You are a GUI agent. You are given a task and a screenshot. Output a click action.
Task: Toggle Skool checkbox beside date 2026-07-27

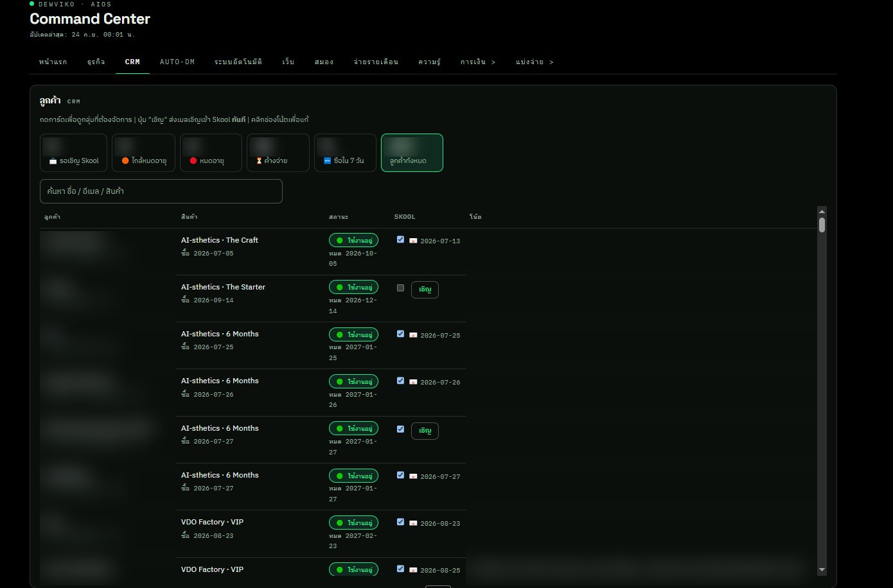(400, 475)
